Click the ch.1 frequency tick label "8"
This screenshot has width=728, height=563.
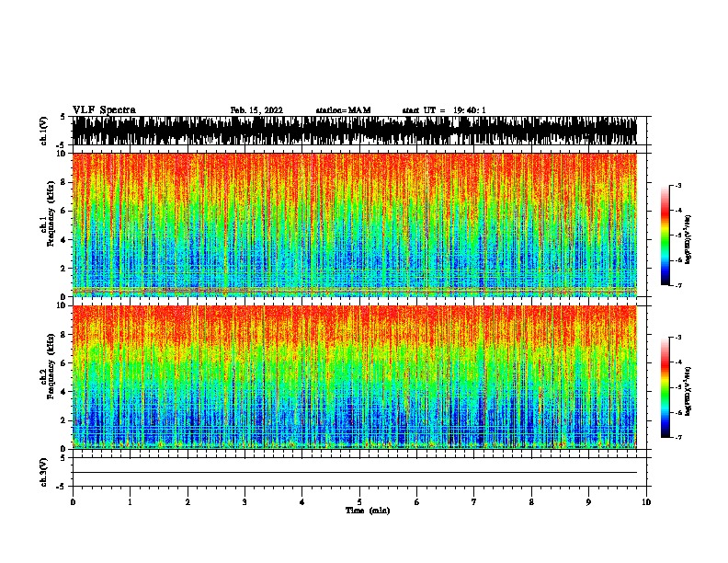coord(63,182)
